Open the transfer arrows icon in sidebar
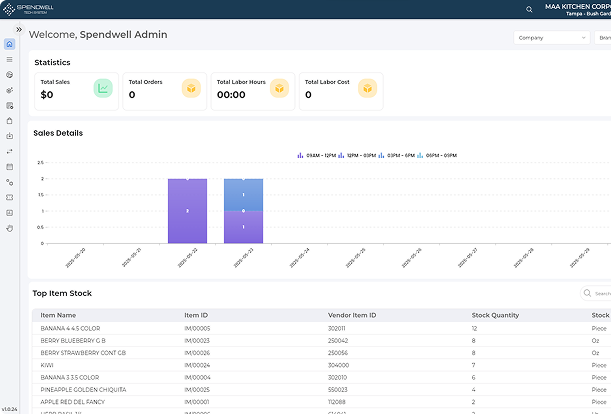 point(10,151)
